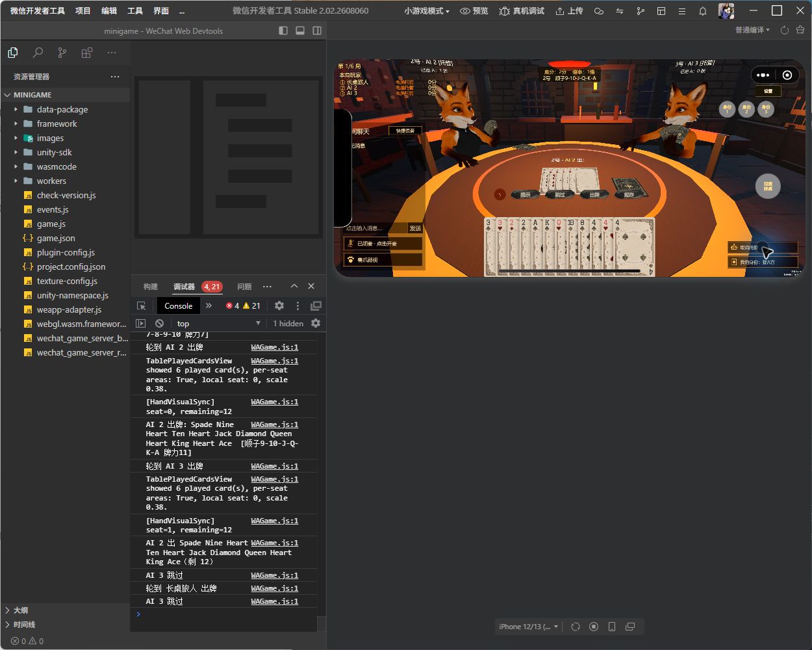Click the user avatar picture

tap(726, 11)
